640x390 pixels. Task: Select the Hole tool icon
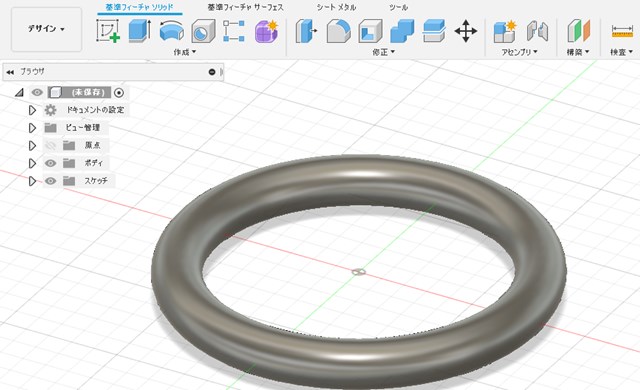(x=203, y=31)
